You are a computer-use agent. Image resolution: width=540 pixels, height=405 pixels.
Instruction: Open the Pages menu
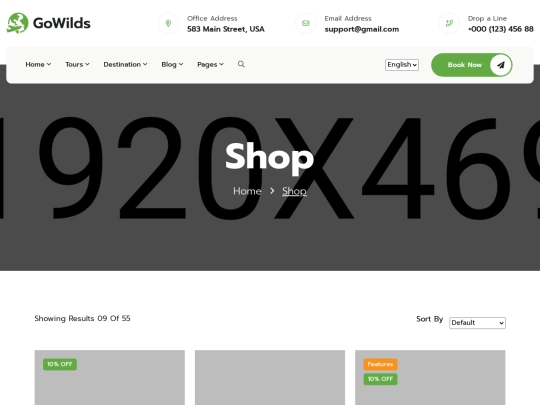point(210,64)
